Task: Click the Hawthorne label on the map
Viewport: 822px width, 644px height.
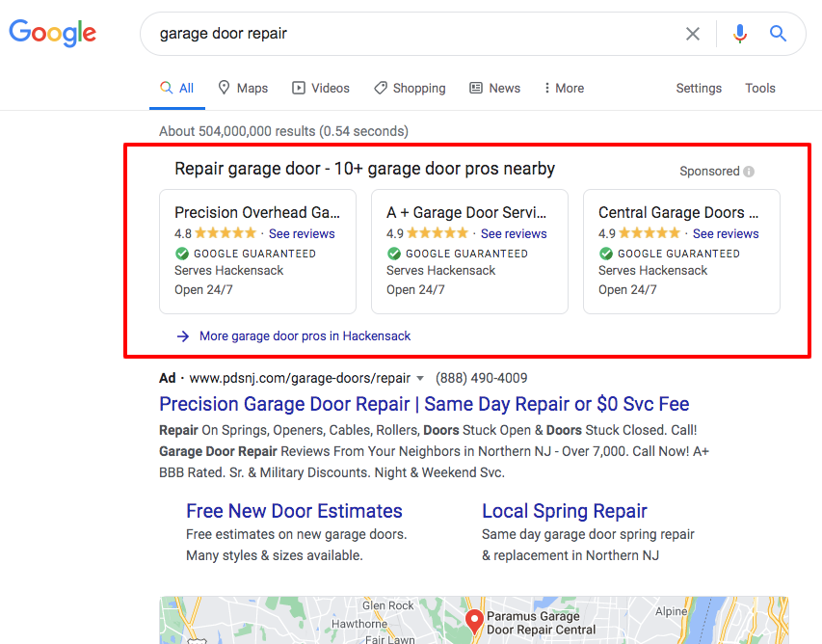Action: click(359, 624)
